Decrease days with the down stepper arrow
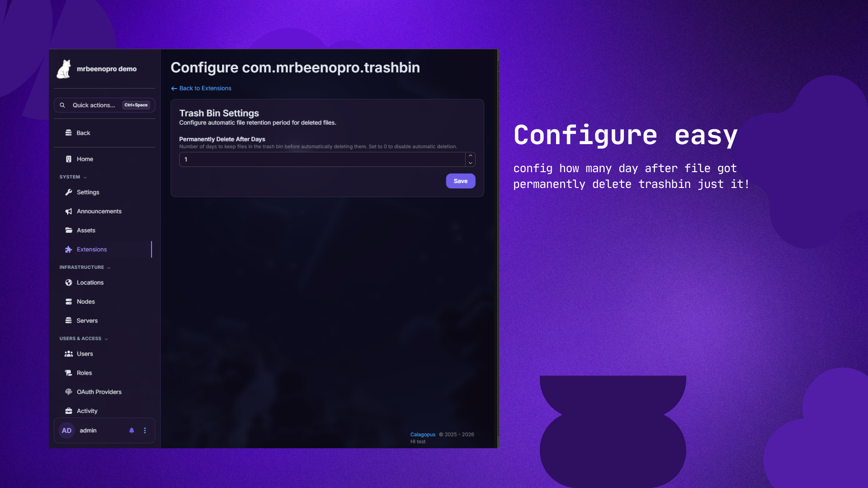This screenshot has height=488, width=868. (471, 163)
